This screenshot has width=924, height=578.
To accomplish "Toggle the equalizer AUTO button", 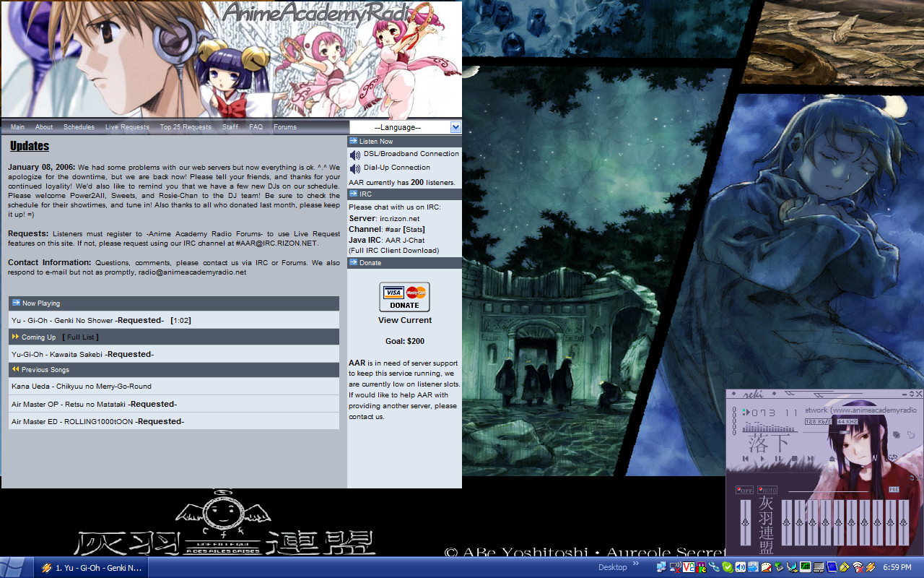I will 767,490.
